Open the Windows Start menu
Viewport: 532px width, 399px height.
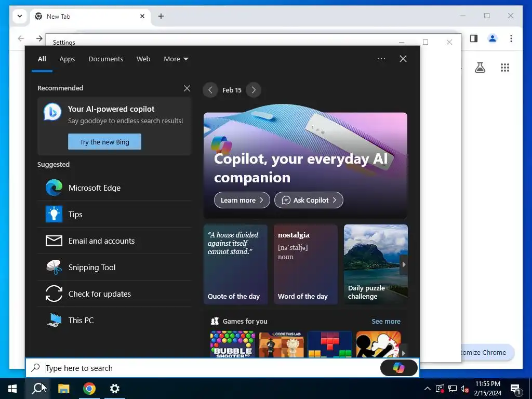tap(12, 389)
